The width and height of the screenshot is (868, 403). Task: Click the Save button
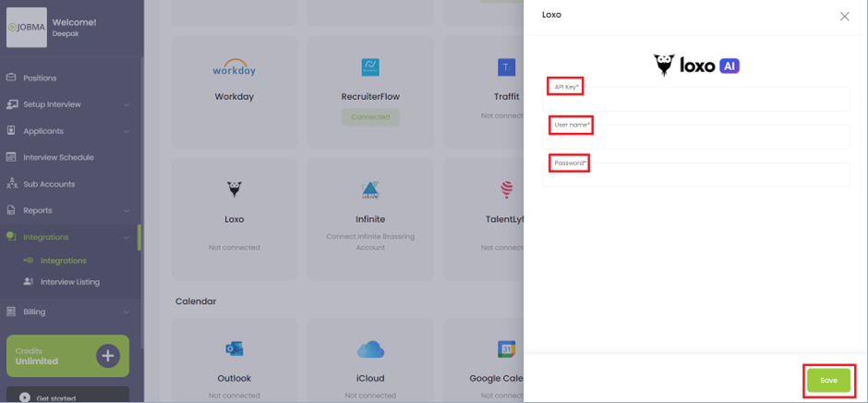[x=828, y=380]
